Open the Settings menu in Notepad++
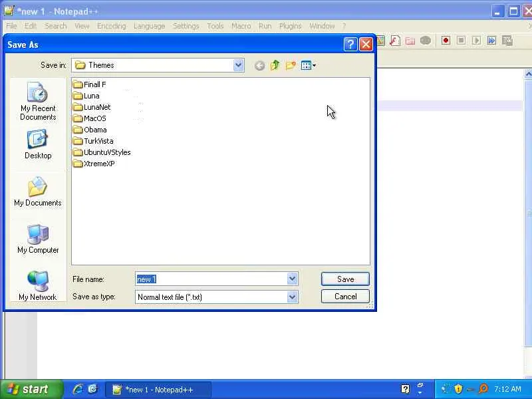The width and height of the screenshot is (532, 399). pos(186,26)
